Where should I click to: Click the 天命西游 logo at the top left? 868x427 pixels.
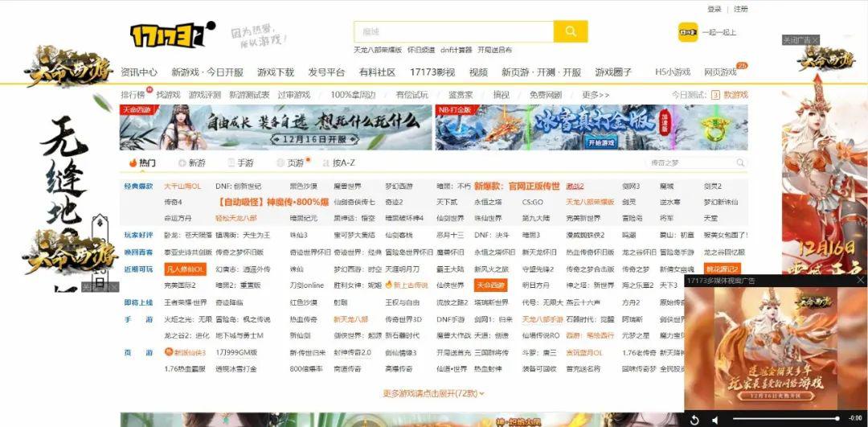point(68,67)
